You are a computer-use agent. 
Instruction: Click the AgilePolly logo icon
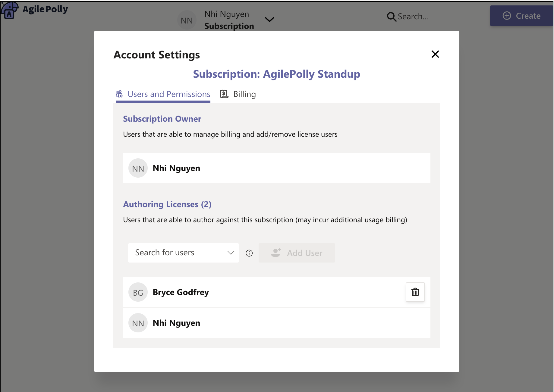pyautogui.click(x=9, y=10)
